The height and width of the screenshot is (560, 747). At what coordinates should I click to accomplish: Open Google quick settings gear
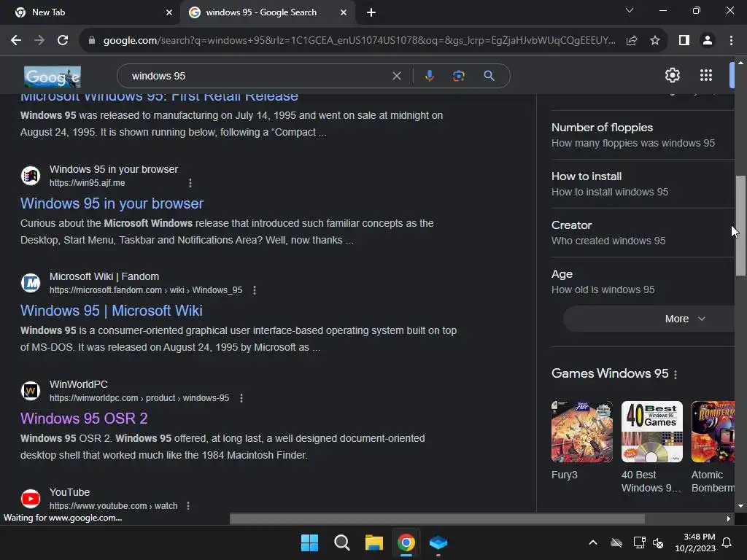pyautogui.click(x=672, y=75)
